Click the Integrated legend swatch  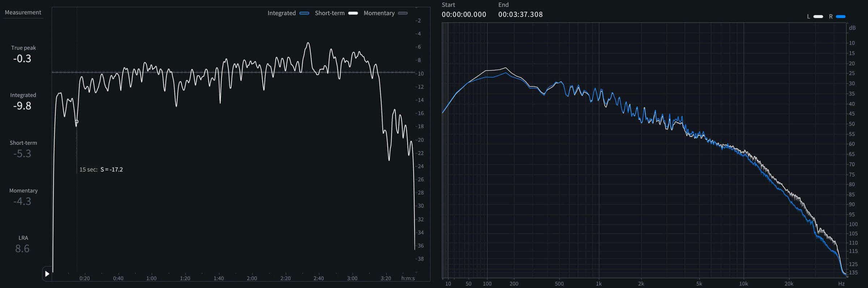click(x=304, y=13)
